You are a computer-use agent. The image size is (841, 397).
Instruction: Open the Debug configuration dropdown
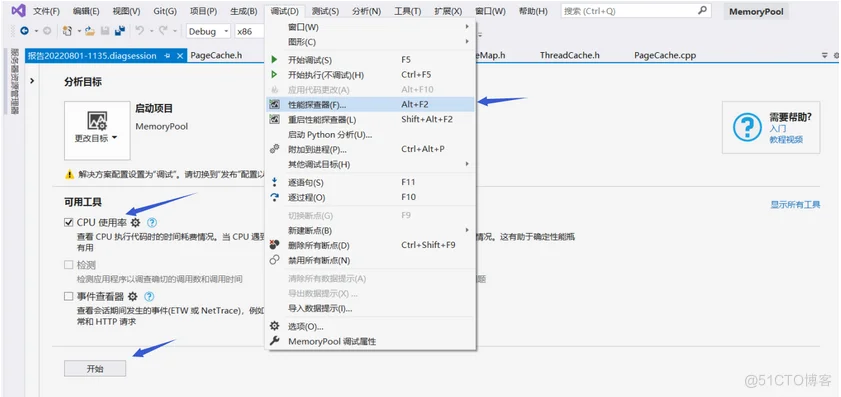209,31
